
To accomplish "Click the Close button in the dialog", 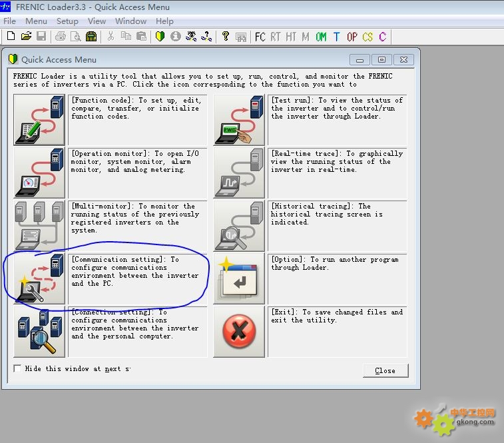I will pyautogui.click(x=385, y=370).
